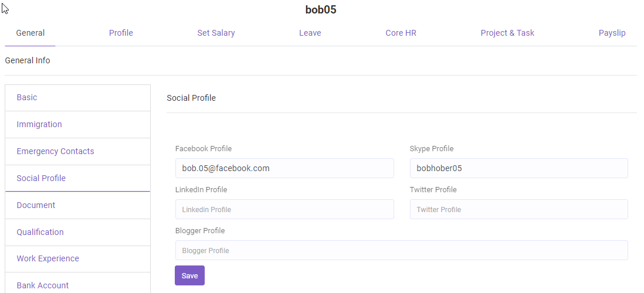Open the Bank Account section
This screenshot has width=644, height=293.
[x=43, y=285]
